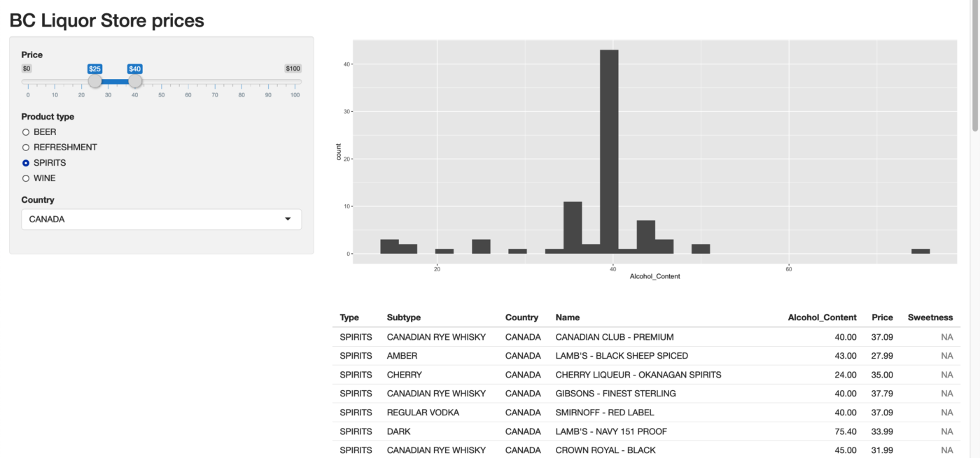980x458 pixels.
Task: Click the $40 upper price slider handle
Action: [x=135, y=81]
